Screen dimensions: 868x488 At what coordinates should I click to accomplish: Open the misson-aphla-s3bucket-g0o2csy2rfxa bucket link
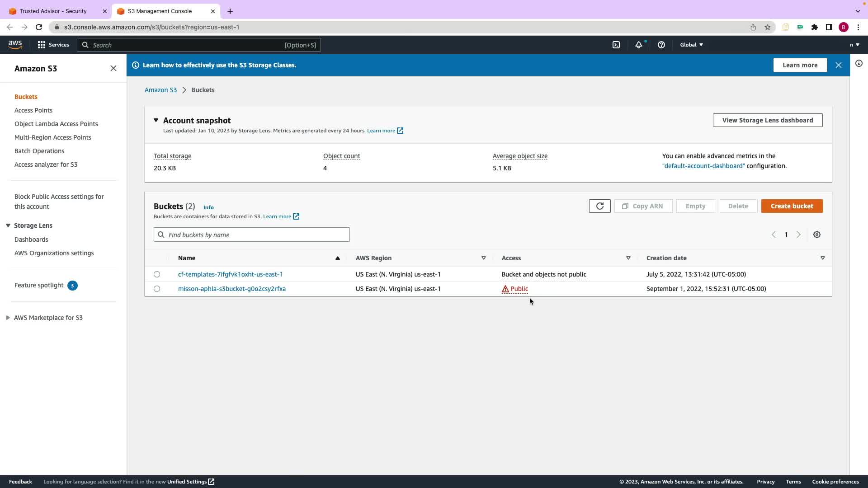coord(231,289)
